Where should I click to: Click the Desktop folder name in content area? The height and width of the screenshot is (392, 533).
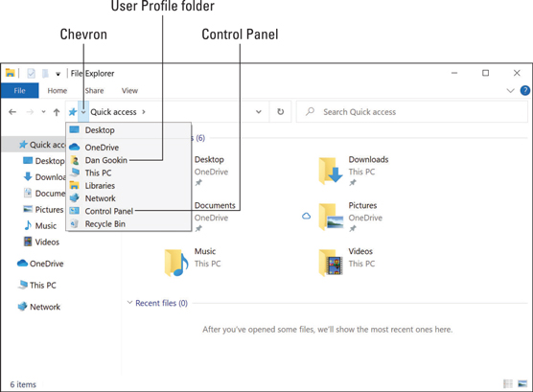[x=209, y=159]
